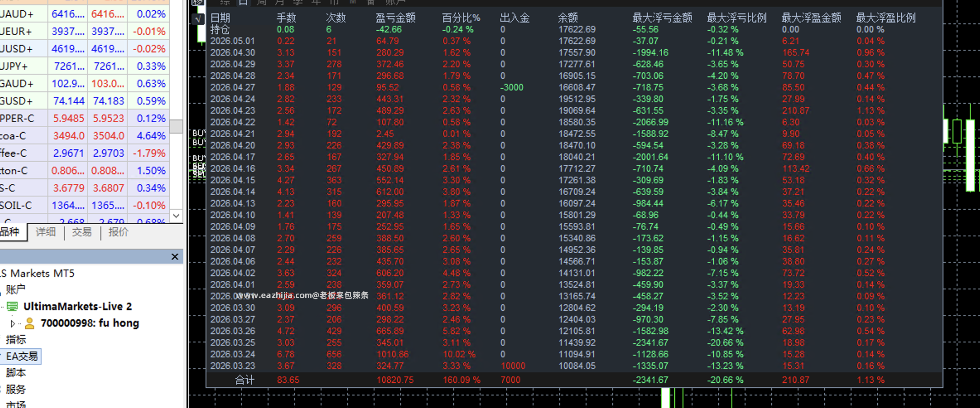
Task: Click the 日期 column header
Action: tap(220, 18)
